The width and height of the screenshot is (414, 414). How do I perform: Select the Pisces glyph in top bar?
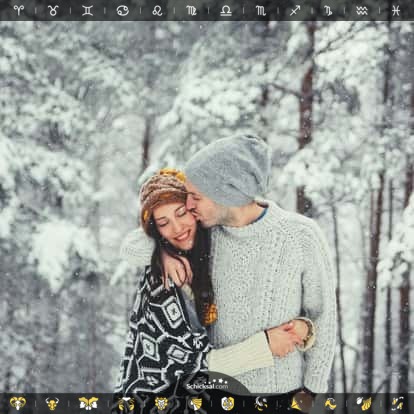pos(396,11)
